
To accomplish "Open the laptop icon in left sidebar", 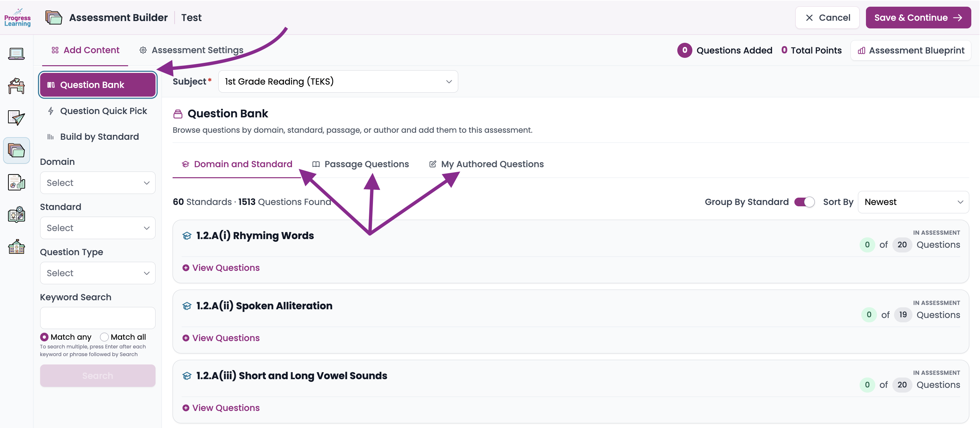I will tap(16, 53).
